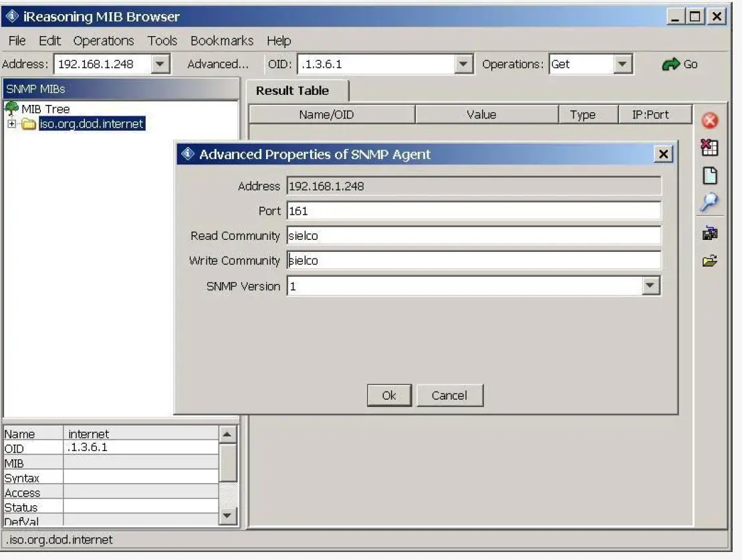Click the open folder icon in side toolbar
This screenshot has height=560, width=742.
coord(709,261)
